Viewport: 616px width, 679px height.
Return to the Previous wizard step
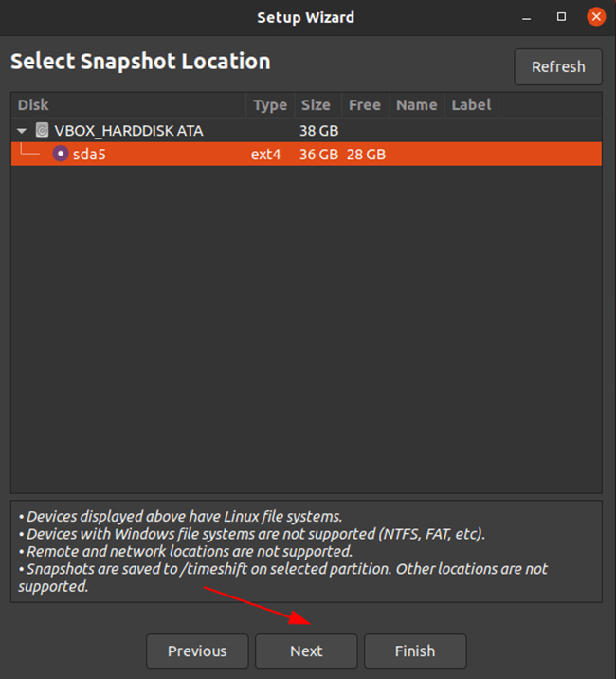(197, 651)
